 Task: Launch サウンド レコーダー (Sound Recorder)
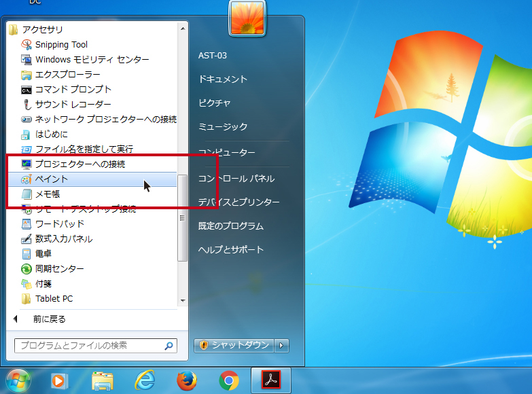(73, 104)
